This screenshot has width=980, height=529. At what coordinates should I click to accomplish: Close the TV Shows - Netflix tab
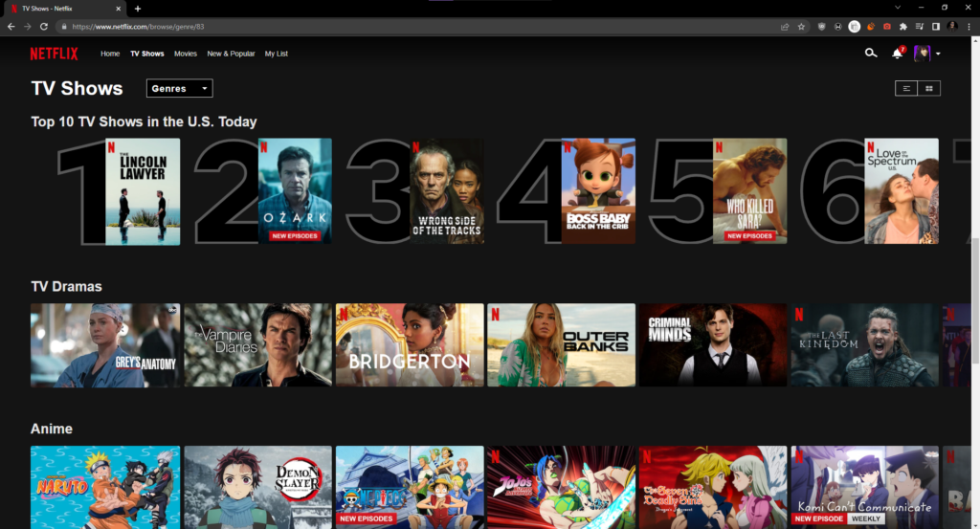click(x=118, y=9)
